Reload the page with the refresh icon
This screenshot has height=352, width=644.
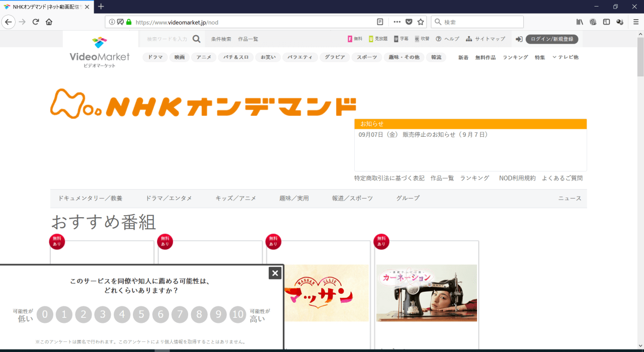[x=36, y=22]
